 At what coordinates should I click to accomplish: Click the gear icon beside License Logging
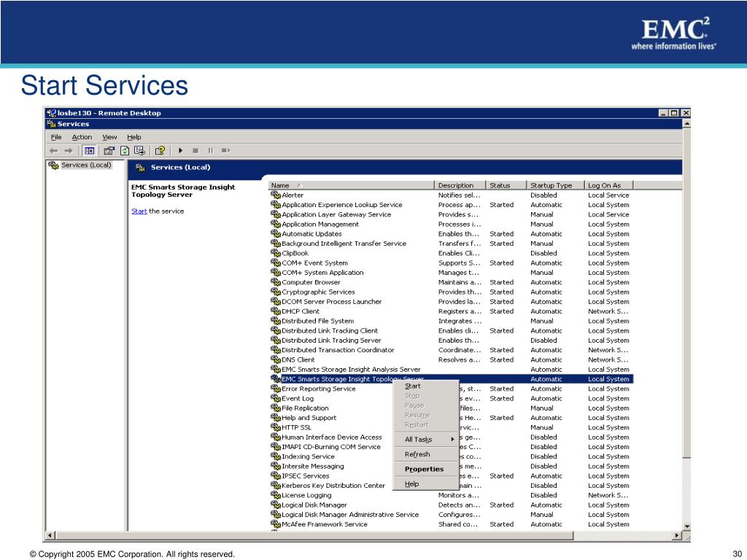[x=275, y=495]
